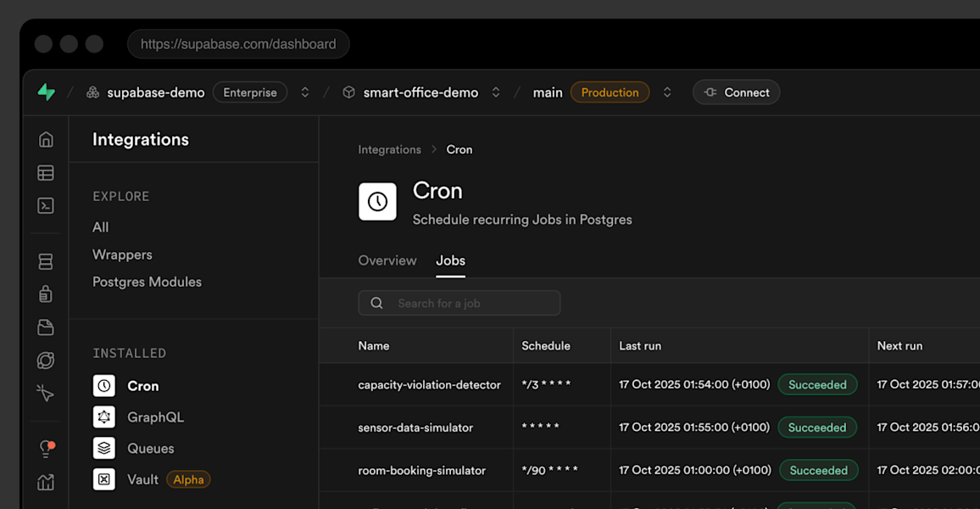
Task: Expand the smart-office-demo project switcher
Action: [496, 92]
